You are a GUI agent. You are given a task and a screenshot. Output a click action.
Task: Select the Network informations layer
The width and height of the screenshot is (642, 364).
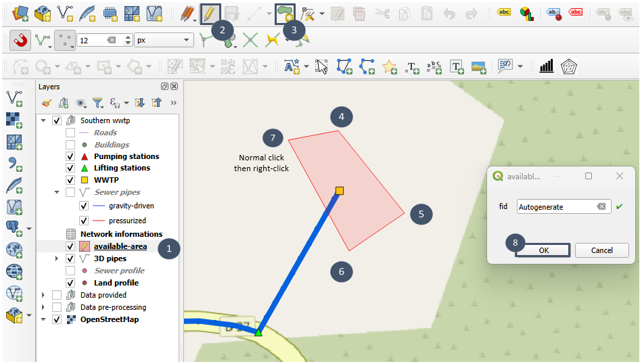(121, 234)
